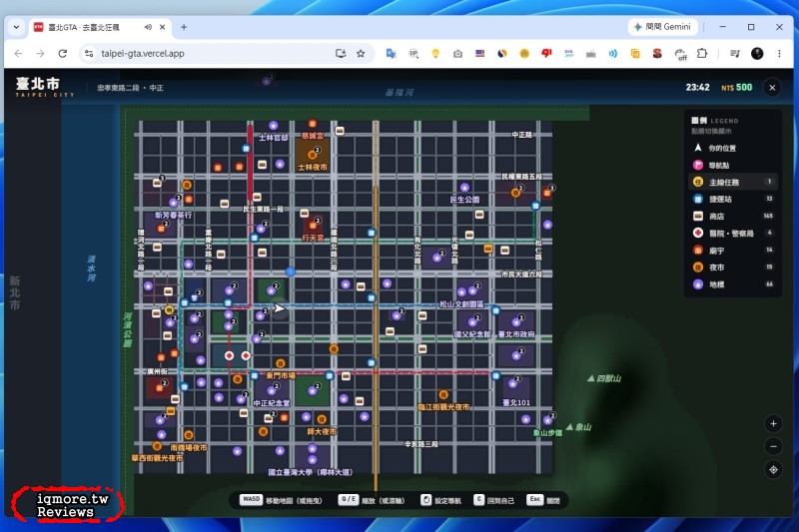Close the map with the round X button
Screen dimensions: 799x532
pos(772,88)
